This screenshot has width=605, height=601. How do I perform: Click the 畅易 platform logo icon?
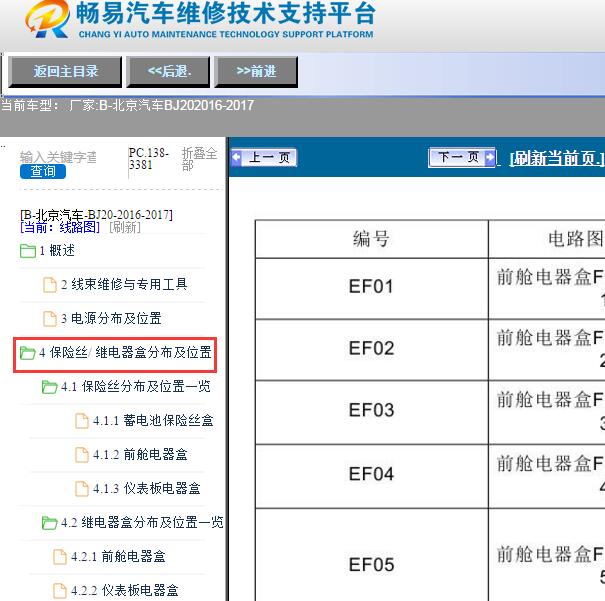[48, 19]
